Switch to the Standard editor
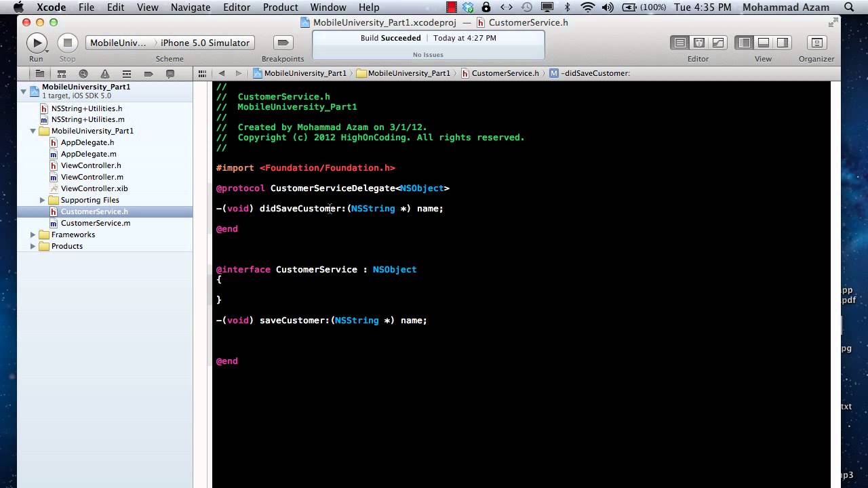868x488 pixels. point(679,43)
